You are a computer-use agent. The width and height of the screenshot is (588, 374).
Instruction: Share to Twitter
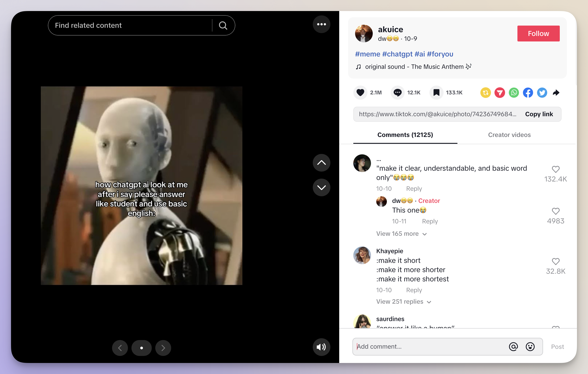(x=542, y=93)
